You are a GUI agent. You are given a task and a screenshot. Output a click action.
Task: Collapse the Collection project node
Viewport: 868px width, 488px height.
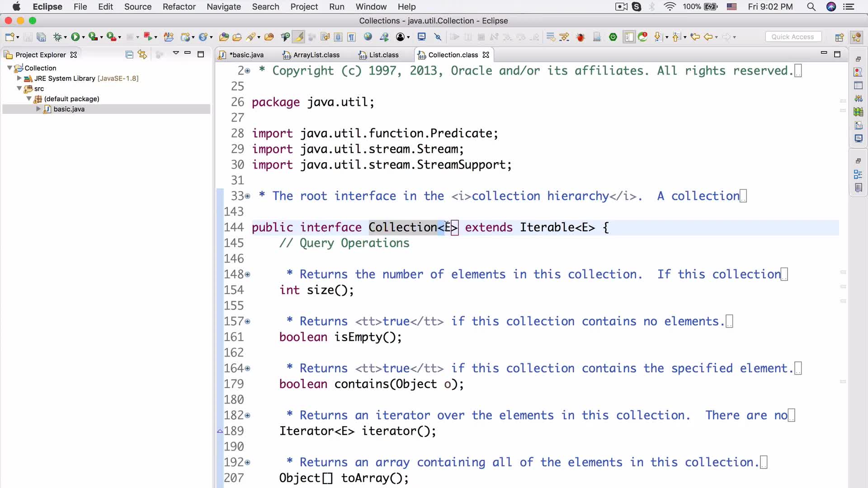point(9,68)
